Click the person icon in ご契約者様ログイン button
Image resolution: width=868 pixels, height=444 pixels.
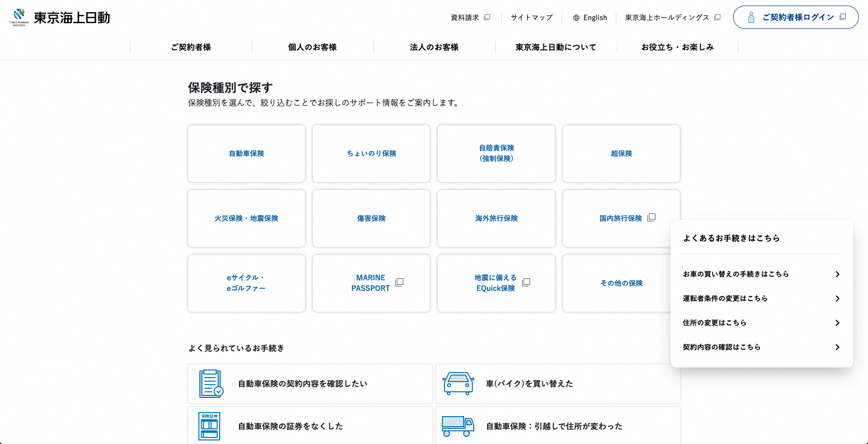(x=751, y=18)
